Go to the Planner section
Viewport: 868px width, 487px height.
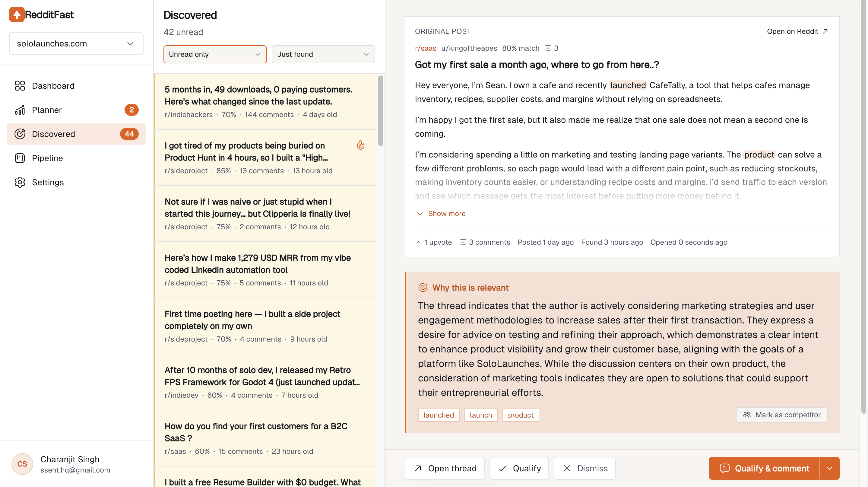tap(76, 110)
